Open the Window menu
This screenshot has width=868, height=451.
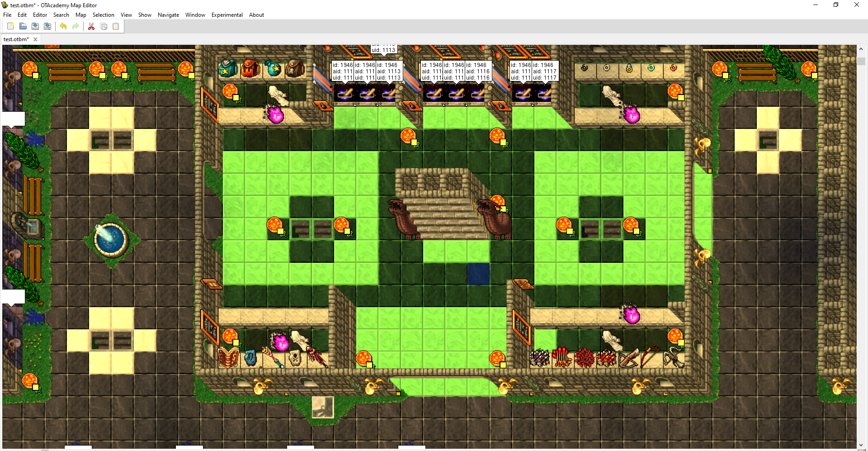195,15
